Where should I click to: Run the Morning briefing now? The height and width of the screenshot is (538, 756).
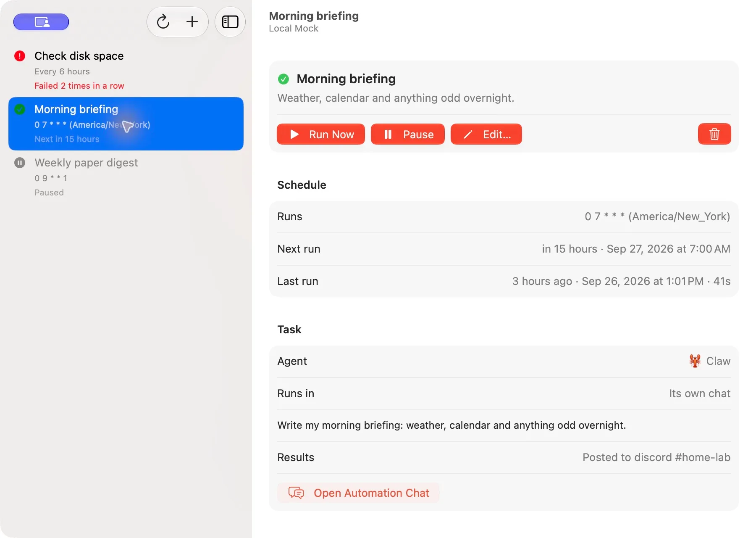321,134
